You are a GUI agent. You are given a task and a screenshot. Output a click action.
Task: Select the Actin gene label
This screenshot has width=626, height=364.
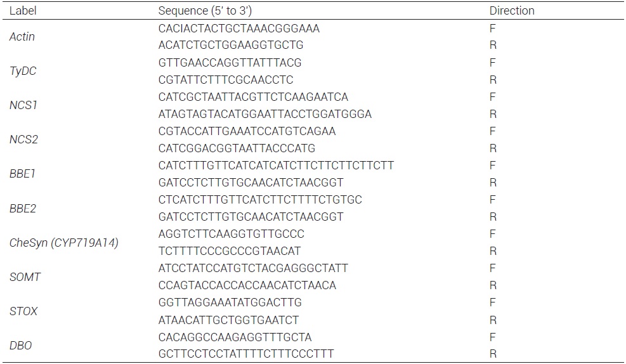22,37
